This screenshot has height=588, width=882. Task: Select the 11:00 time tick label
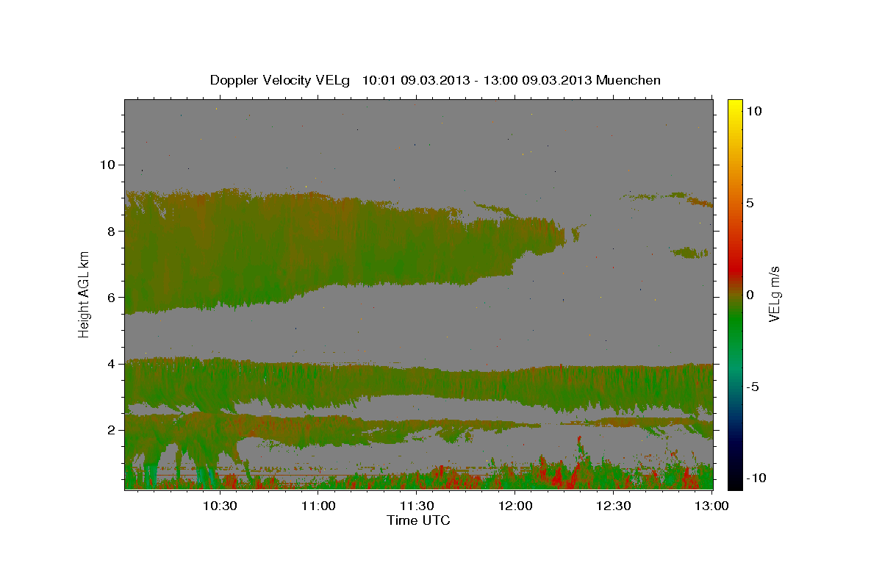click(318, 506)
